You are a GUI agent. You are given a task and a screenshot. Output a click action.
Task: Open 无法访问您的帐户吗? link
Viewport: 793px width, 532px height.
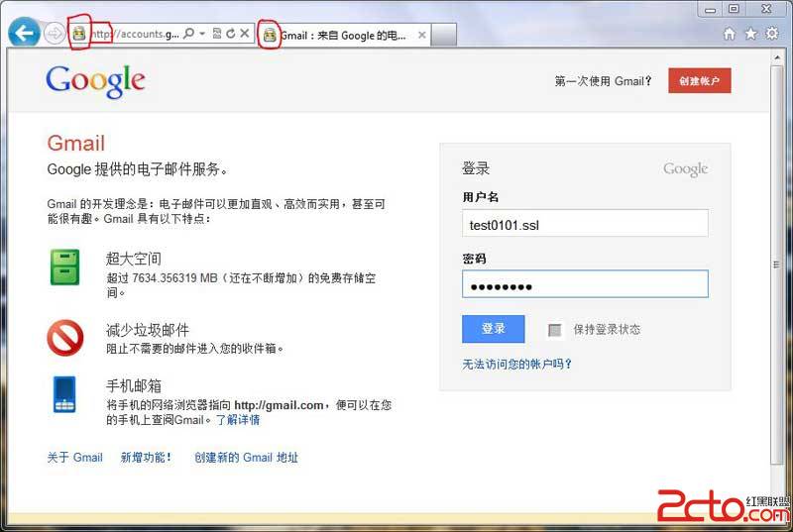click(x=516, y=365)
